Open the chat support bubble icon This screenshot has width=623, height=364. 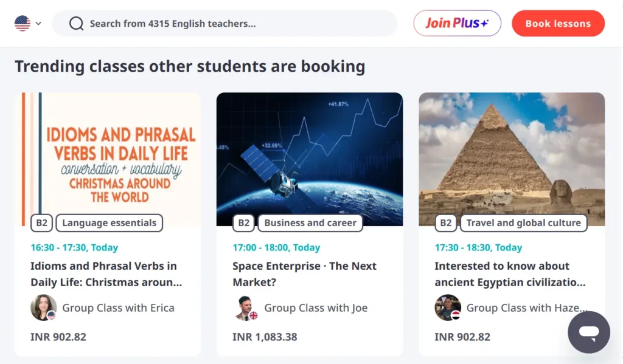pyautogui.click(x=588, y=332)
